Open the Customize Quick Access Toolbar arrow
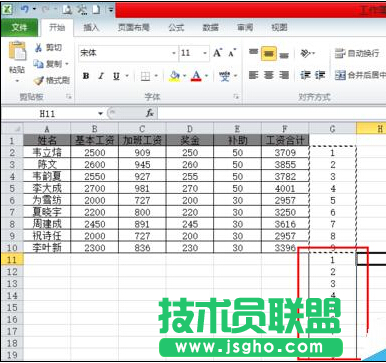This screenshot has height=363, width=386. click(111, 10)
